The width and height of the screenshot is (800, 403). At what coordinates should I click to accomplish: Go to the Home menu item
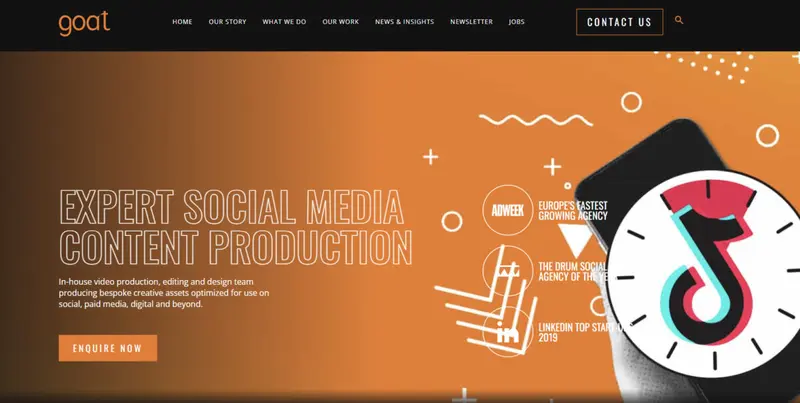click(182, 22)
